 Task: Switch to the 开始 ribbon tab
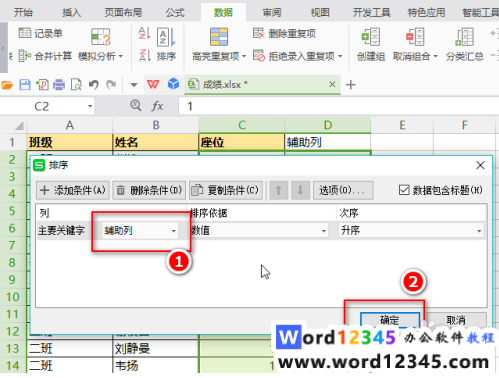pyautogui.click(x=23, y=13)
